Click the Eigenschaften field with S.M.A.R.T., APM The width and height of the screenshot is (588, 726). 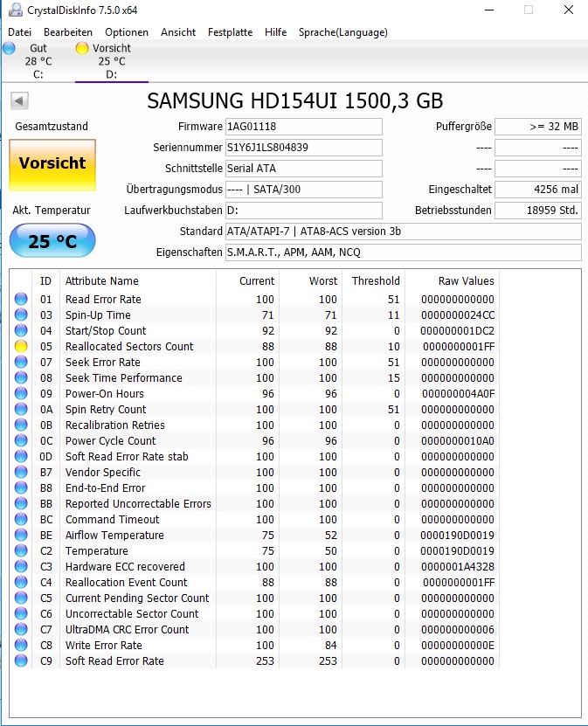(x=404, y=252)
